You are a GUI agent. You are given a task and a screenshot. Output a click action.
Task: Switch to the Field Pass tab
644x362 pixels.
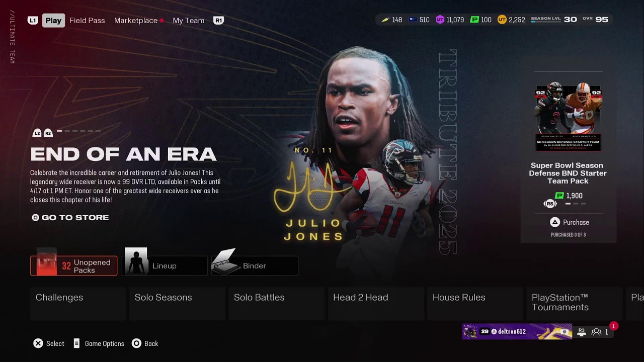[87, 21]
